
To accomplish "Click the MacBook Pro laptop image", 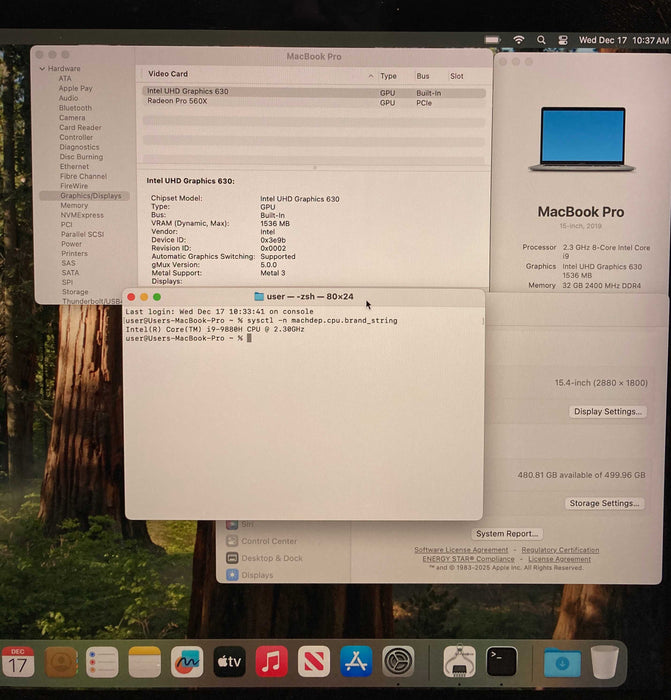I will 582,139.
